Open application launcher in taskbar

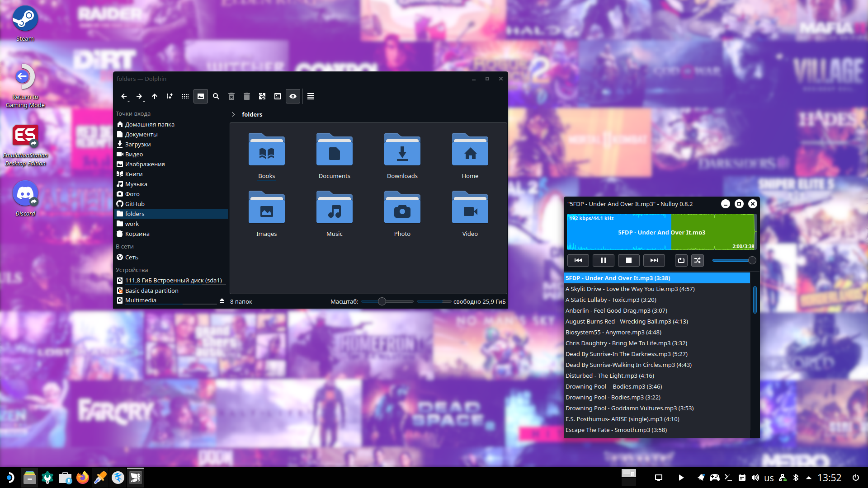[x=10, y=478]
